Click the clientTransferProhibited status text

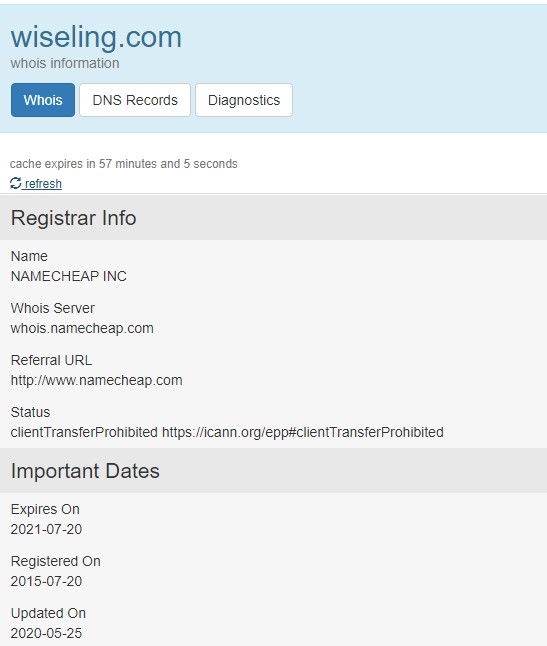pyautogui.click(x=84, y=432)
